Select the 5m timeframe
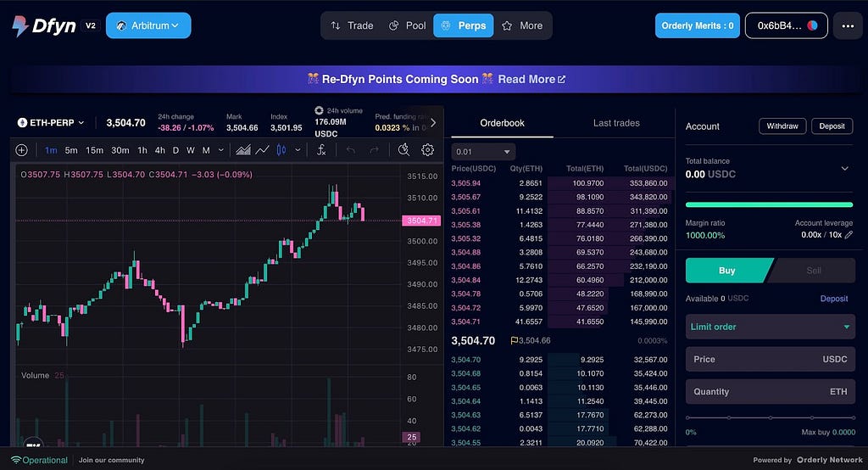 [71, 150]
